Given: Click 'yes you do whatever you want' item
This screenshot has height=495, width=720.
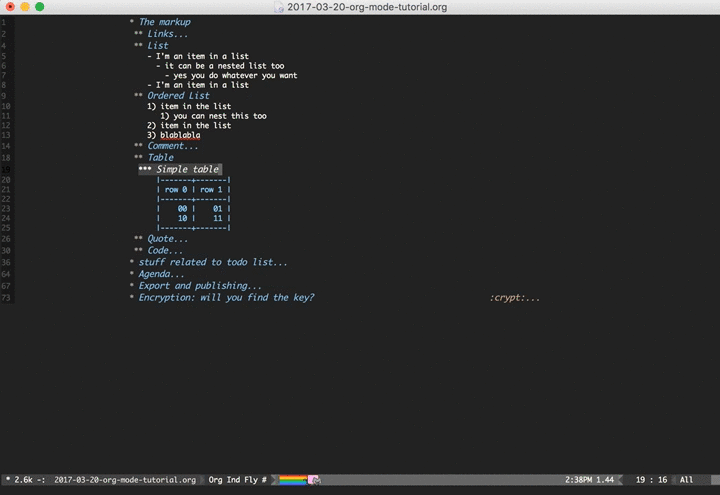Looking at the screenshot, I should [x=235, y=75].
